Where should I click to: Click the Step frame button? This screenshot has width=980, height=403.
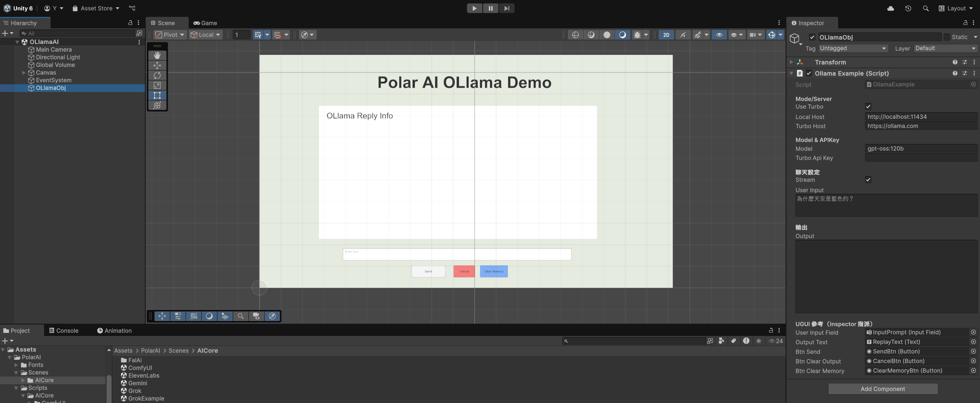click(x=506, y=8)
